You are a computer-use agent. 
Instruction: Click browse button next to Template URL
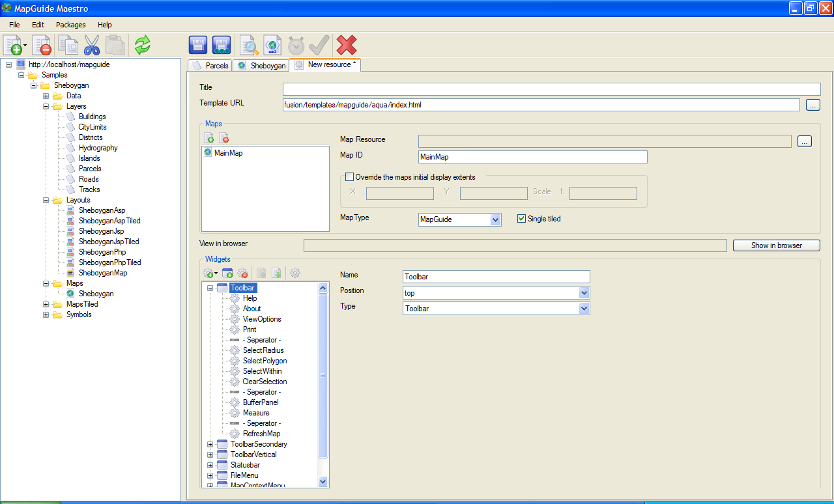813,104
